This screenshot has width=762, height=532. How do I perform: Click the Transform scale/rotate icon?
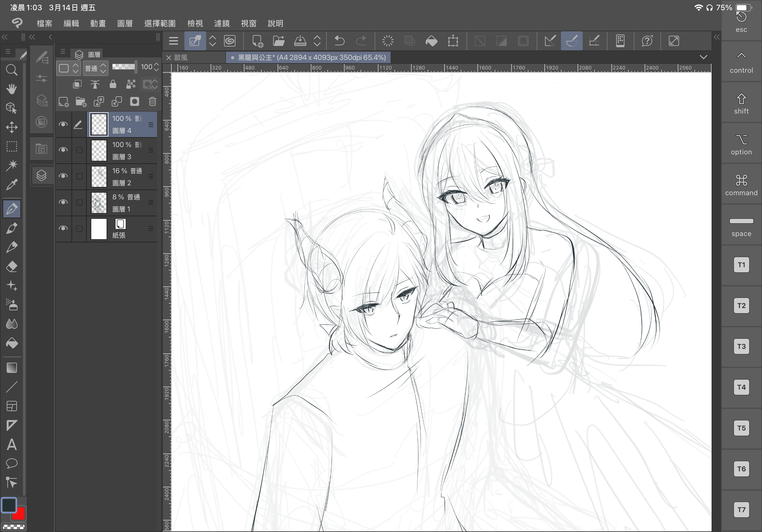[x=453, y=41]
